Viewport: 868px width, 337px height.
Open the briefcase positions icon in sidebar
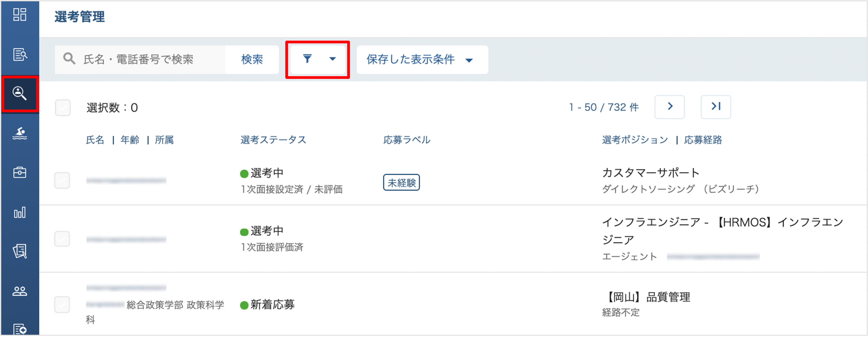[x=20, y=173]
